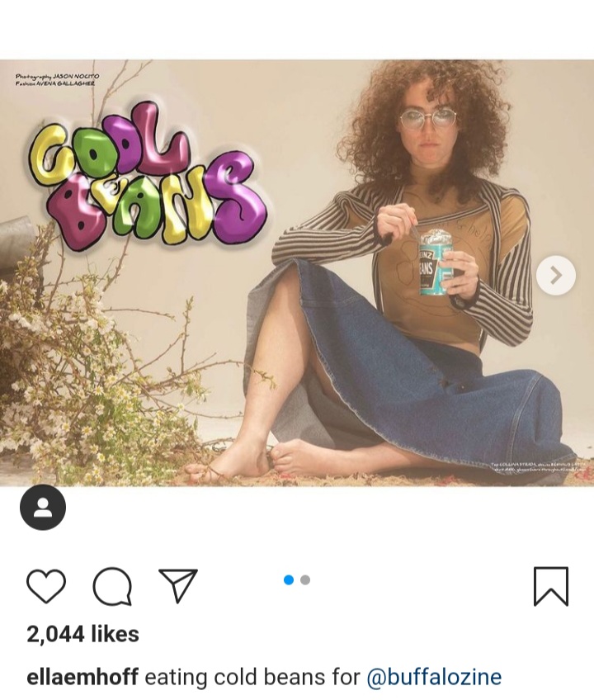Click the Photography Jason Nocito credit text

click(x=57, y=76)
